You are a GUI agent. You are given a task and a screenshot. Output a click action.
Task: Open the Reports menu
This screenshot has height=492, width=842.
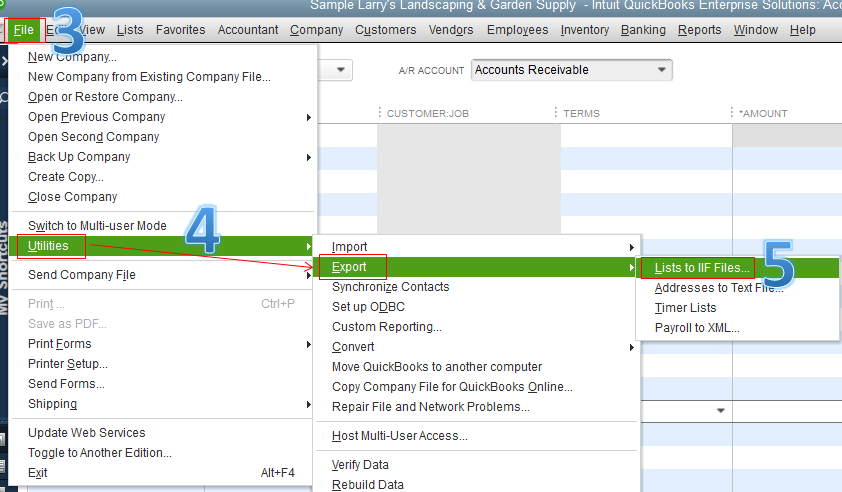(699, 30)
